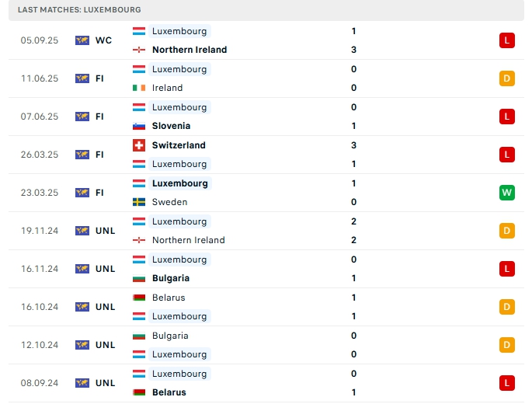Click the Switzerland flag icon
Screen dimensions: 532x404
139,145
